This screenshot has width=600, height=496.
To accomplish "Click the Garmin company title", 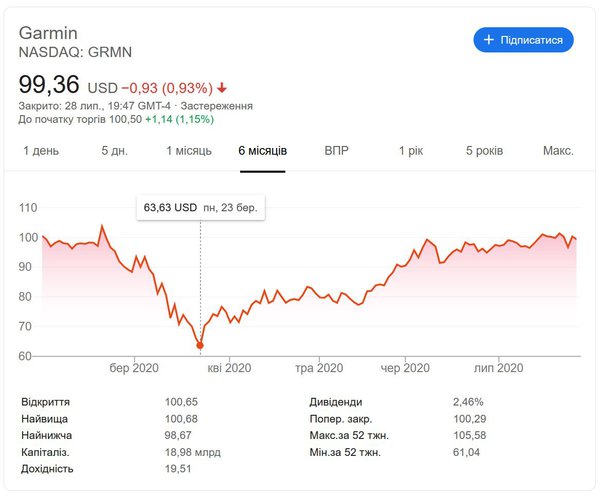I will coord(49,32).
